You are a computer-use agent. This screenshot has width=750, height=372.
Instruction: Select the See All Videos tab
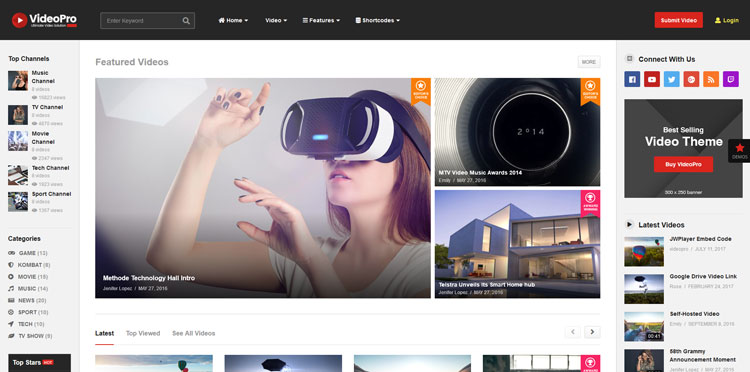194,333
